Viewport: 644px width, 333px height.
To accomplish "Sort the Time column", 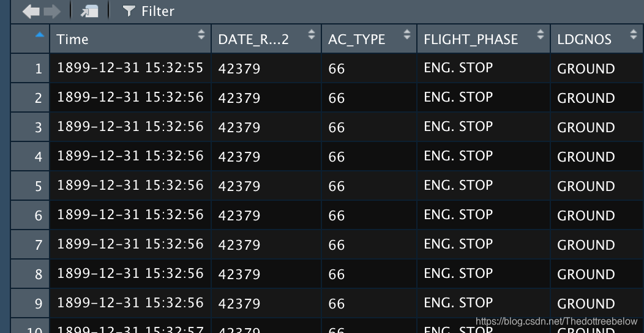I will (x=201, y=34).
